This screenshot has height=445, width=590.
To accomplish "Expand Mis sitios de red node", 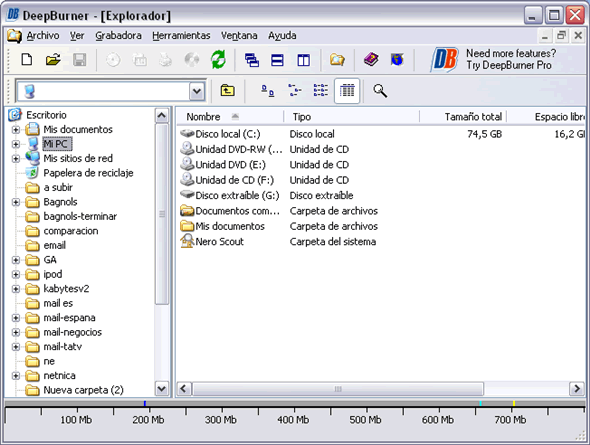I will (15, 159).
